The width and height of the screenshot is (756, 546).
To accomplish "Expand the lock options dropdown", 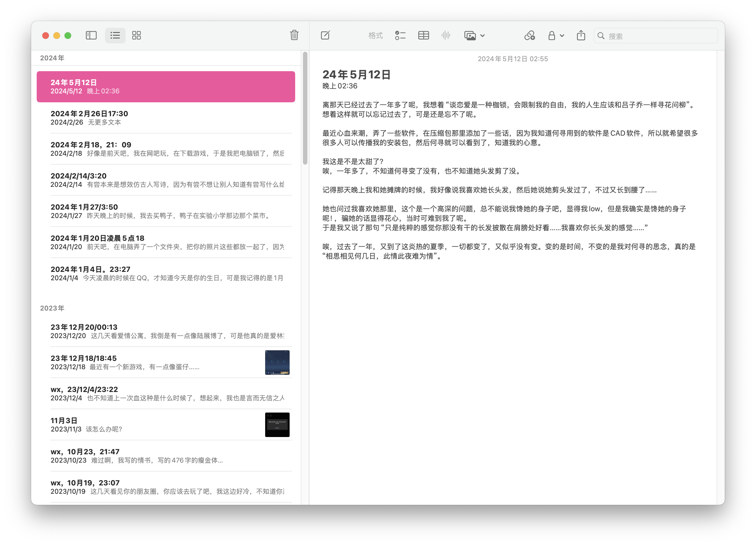I will point(562,35).
